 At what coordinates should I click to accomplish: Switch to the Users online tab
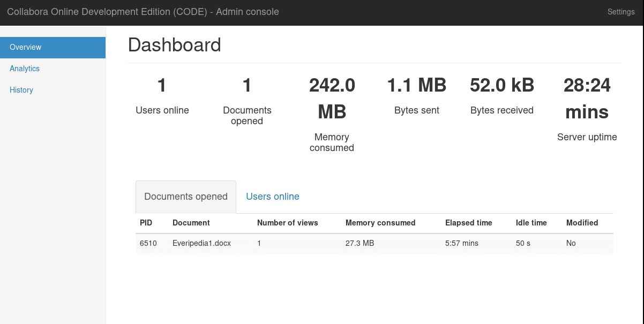[x=272, y=197]
